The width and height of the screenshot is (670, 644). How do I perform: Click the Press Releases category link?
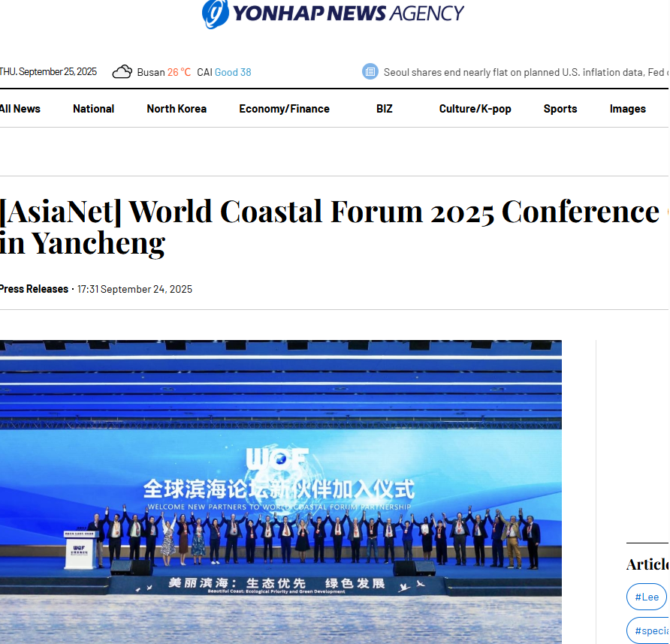point(34,289)
